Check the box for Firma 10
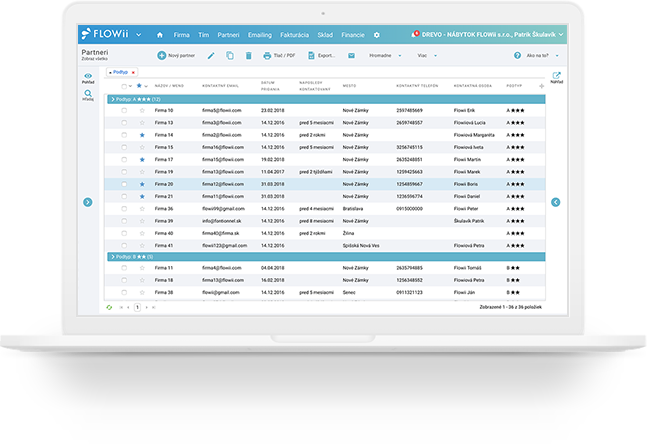Screen dimensions: 648x444 pyautogui.click(x=124, y=110)
